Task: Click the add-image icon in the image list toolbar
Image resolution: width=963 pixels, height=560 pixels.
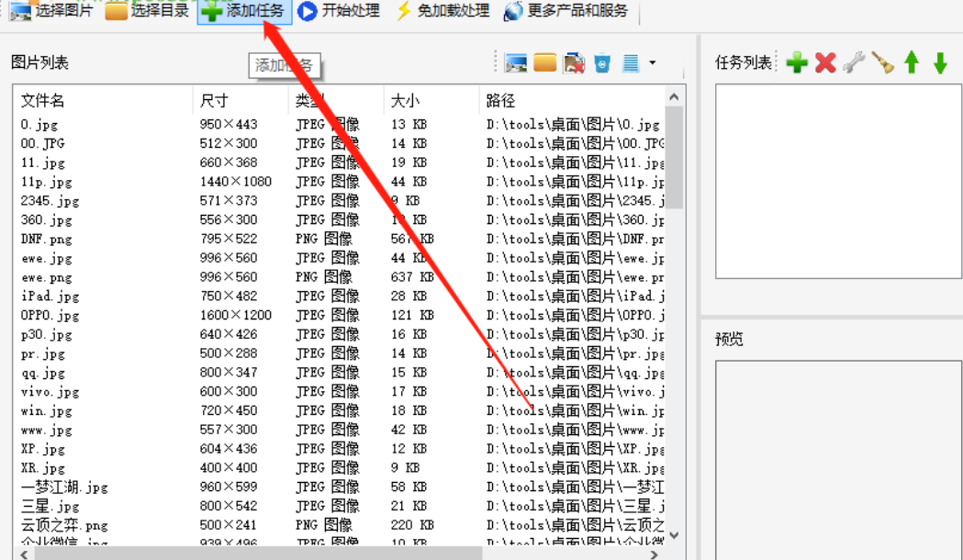Action: (515, 62)
